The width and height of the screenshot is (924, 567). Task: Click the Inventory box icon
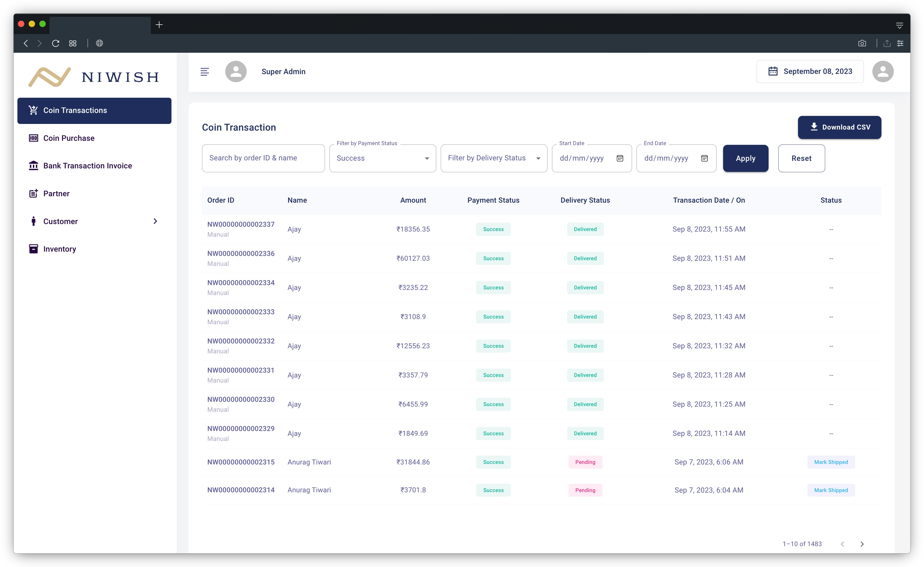[x=33, y=249]
